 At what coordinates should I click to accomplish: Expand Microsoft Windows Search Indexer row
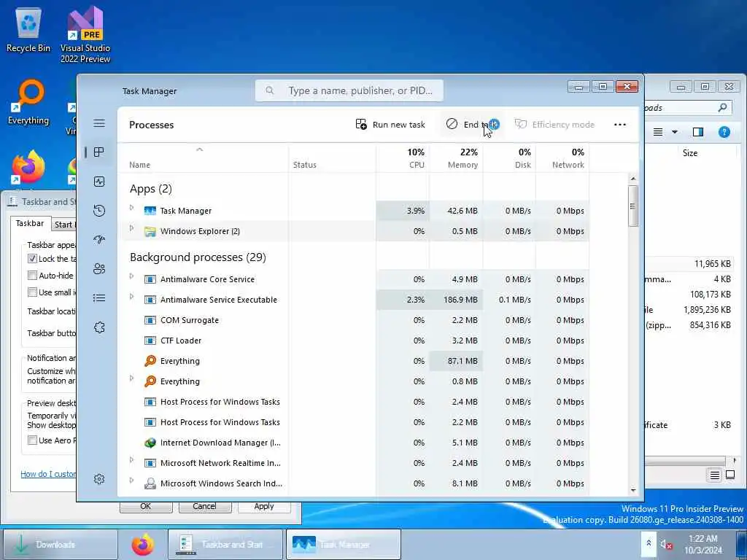coord(132,481)
